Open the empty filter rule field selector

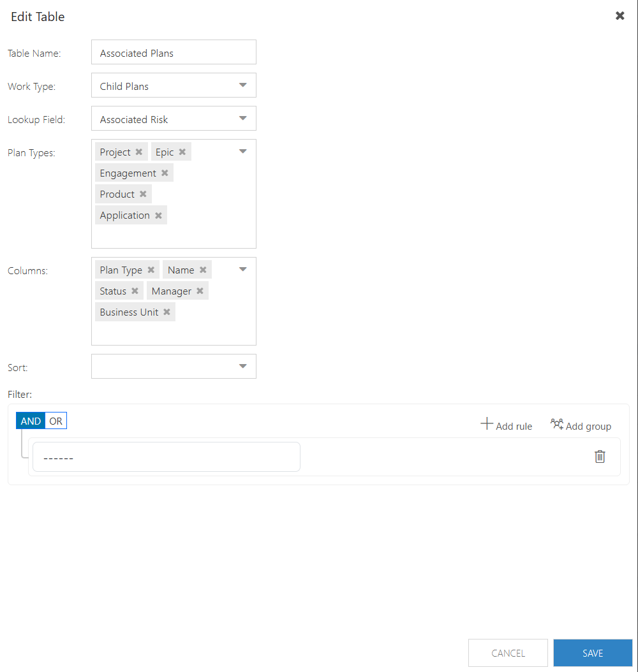pos(167,457)
